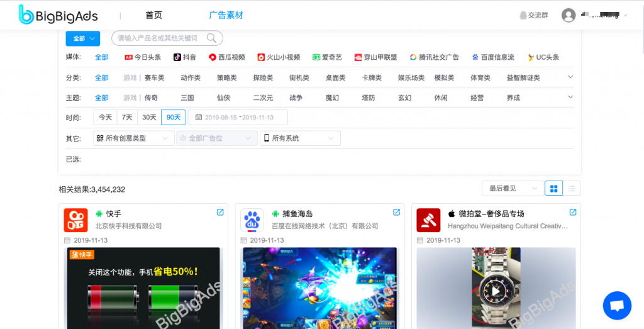Screen dimensions: 644x329
Task: Choose the 仙侠 theme
Action: coord(223,98)
